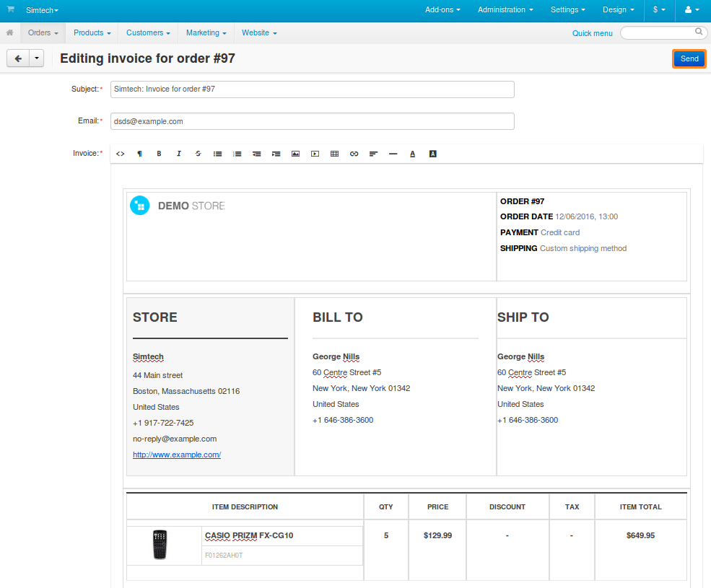Expand the Administration menu
Image resolution: width=711 pixels, height=588 pixels.
pyautogui.click(x=505, y=9)
